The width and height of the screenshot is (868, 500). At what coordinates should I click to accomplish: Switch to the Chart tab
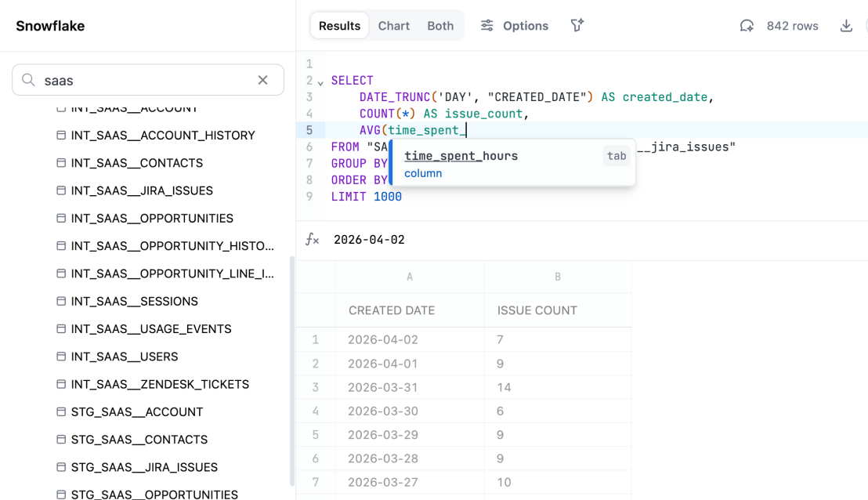tap(394, 25)
